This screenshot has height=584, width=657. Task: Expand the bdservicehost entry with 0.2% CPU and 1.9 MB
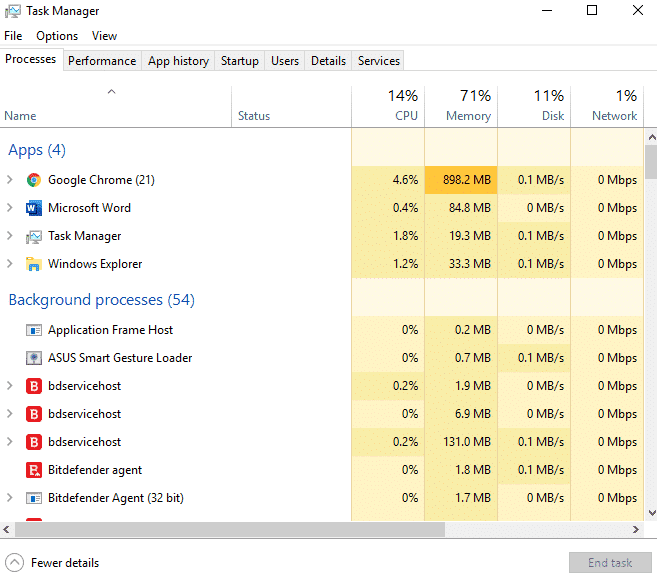(x=10, y=386)
